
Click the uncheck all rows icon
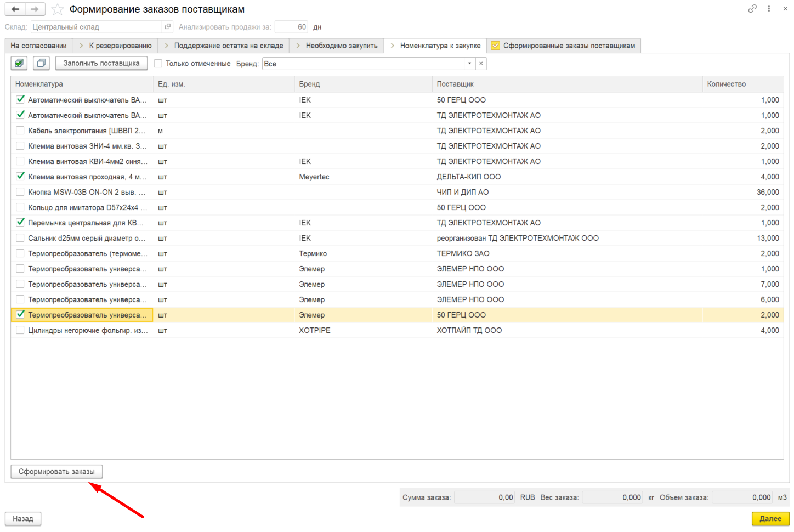tap(41, 64)
